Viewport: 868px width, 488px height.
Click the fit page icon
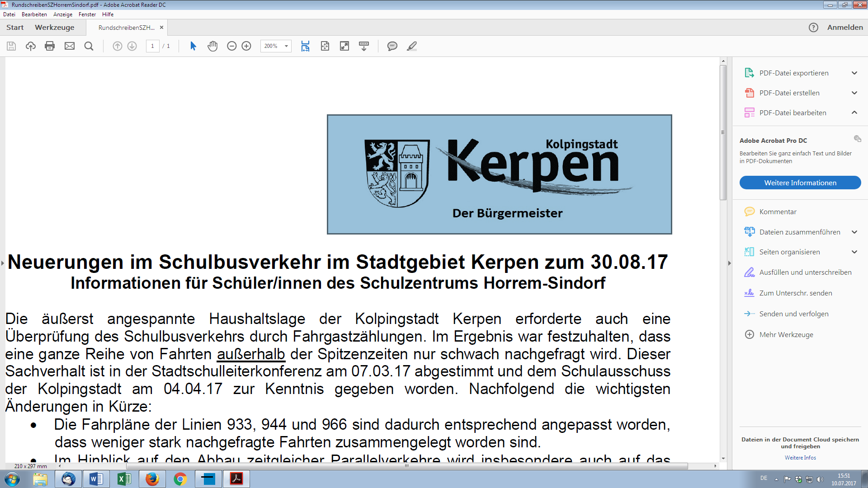pyautogui.click(x=325, y=46)
